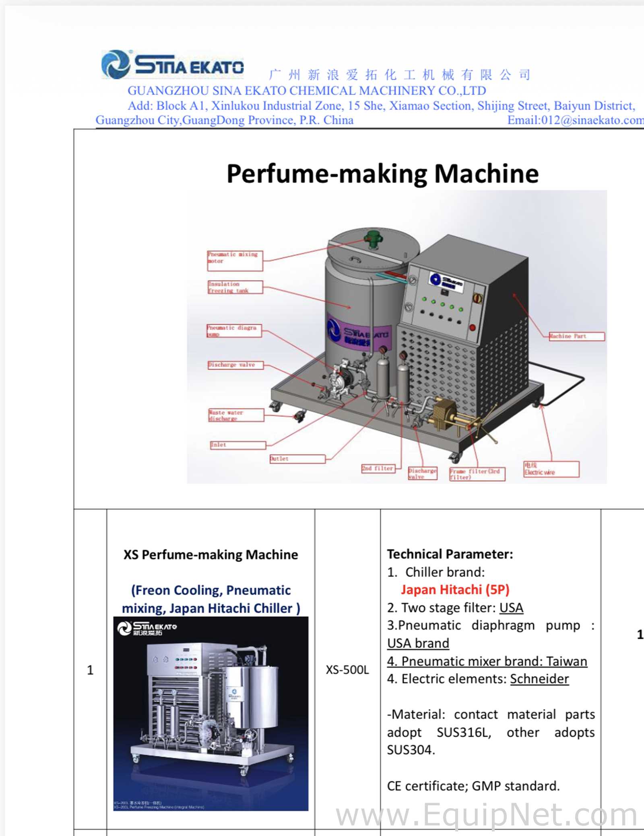Click the Sina Ekato logo in the header
Image resolution: width=644 pixels, height=836 pixels.
(x=173, y=64)
